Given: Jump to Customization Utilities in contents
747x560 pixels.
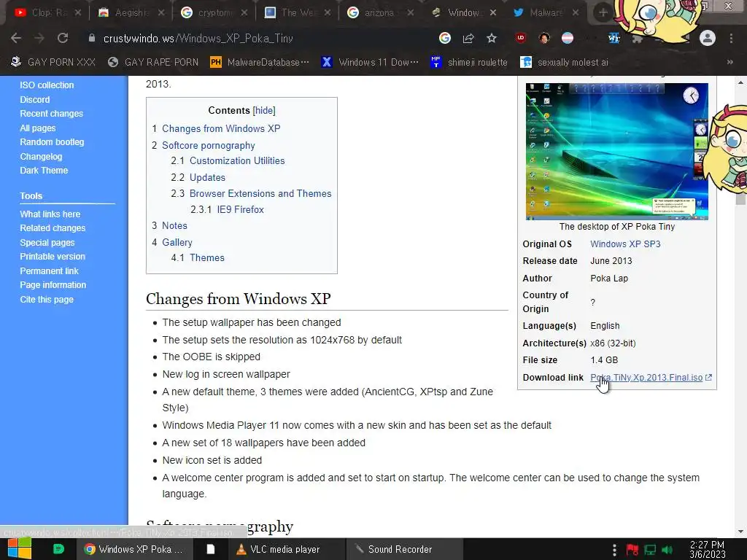Looking at the screenshot, I should (237, 161).
